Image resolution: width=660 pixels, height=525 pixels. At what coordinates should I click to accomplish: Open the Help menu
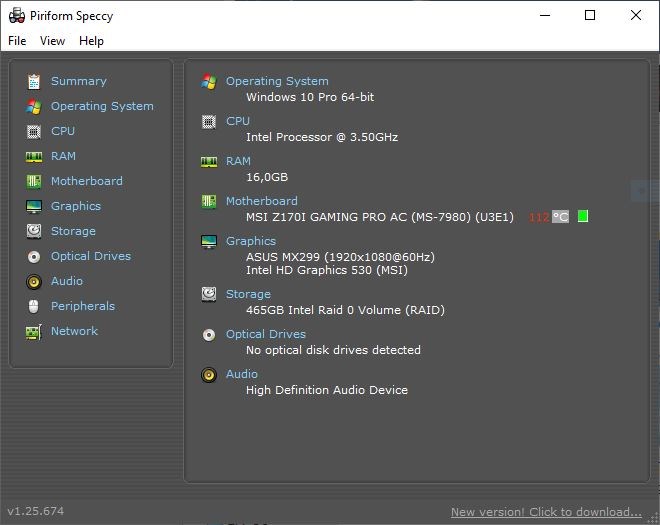point(91,41)
